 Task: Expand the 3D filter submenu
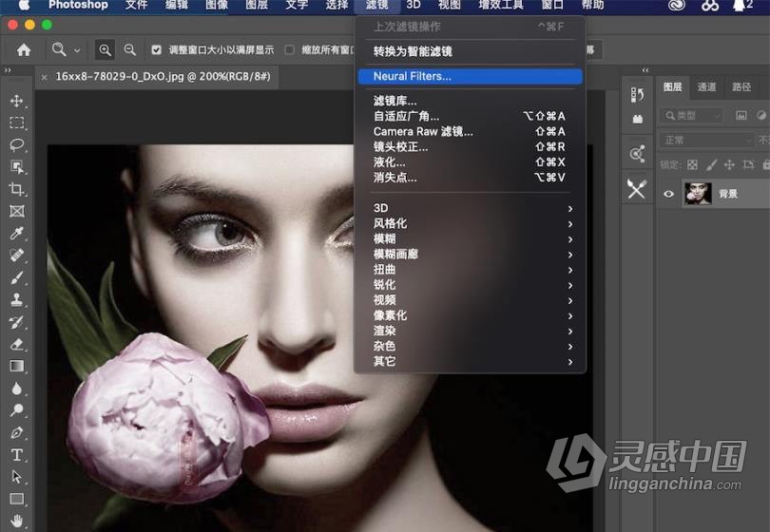[x=470, y=208]
